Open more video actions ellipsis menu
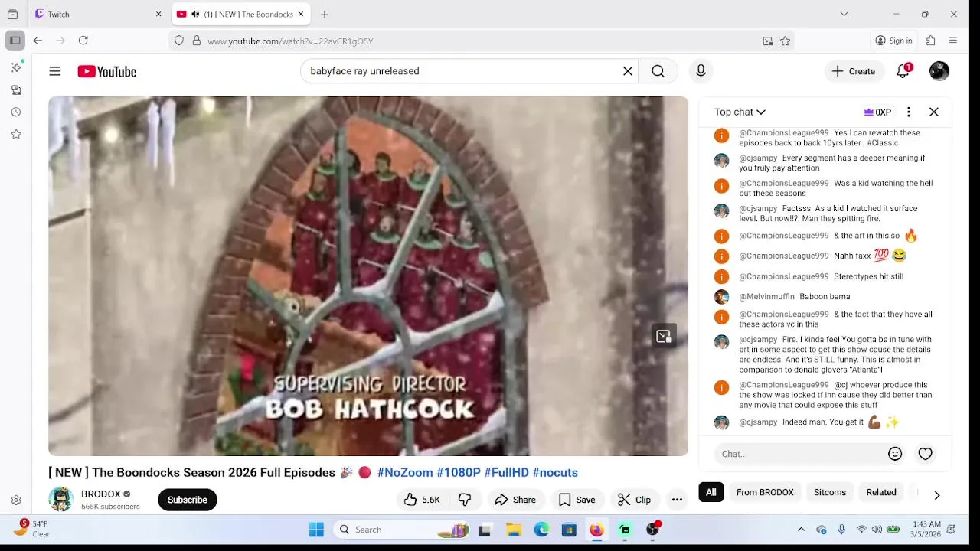The height and width of the screenshot is (551, 980). (677, 500)
